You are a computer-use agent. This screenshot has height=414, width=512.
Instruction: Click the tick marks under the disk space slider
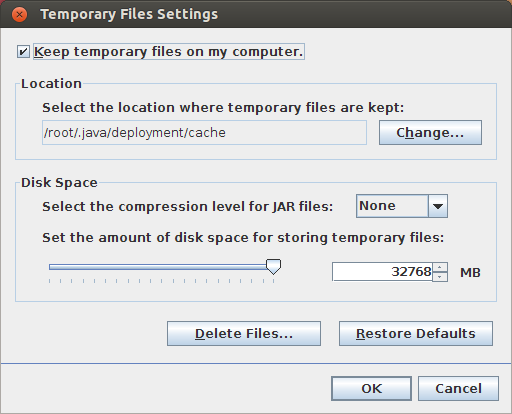pos(161,281)
